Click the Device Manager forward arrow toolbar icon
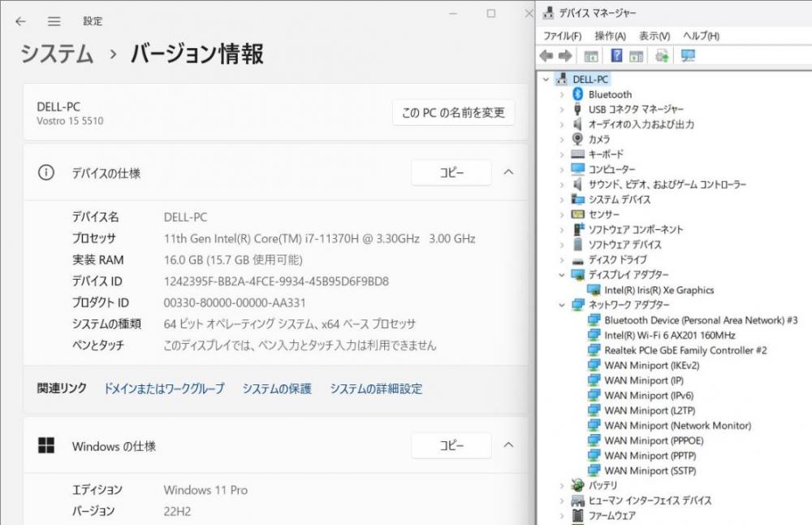The height and width of the screenshot is (525, 812). click(x=565, y=55)
